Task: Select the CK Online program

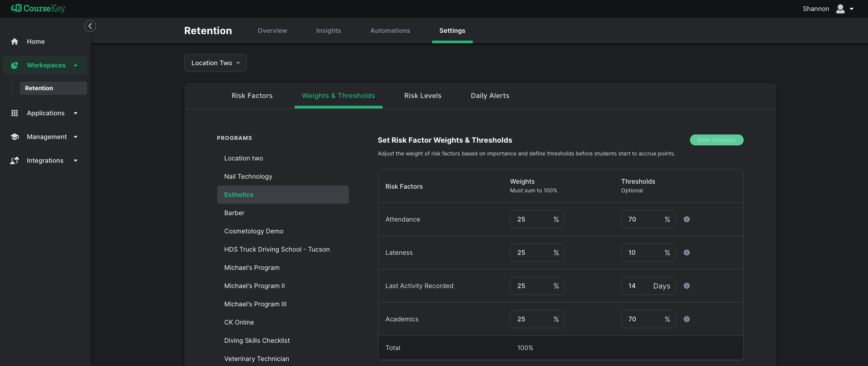Action: [283, 322]
